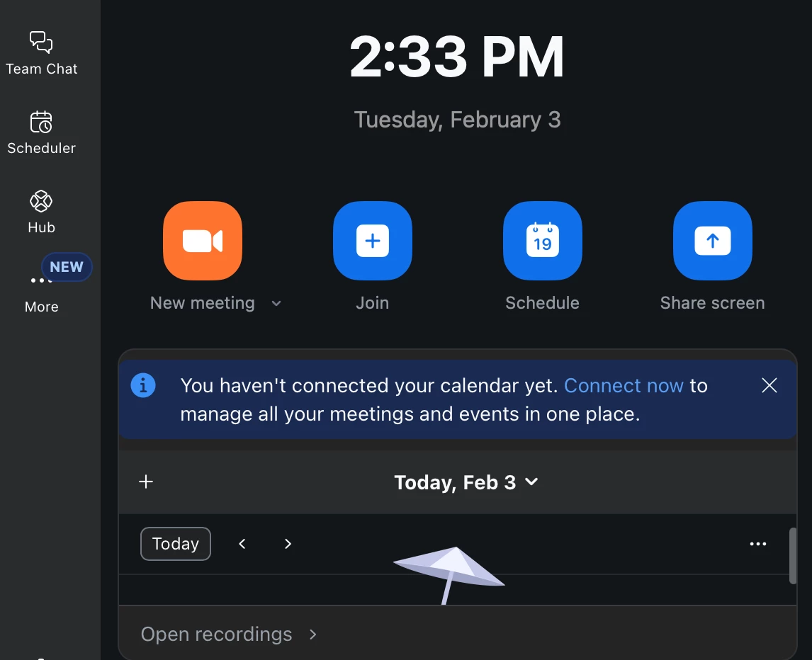This screenshot has width=812, height=660.
Task: Open the Scheduler sidebar item
Action: (x=41, y=133)
